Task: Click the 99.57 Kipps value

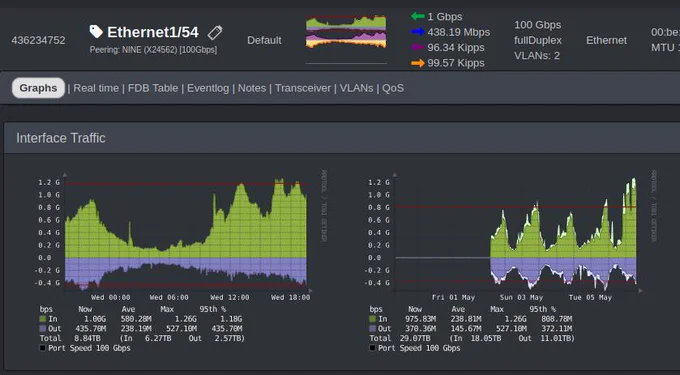Action: (x=456, y=63)
